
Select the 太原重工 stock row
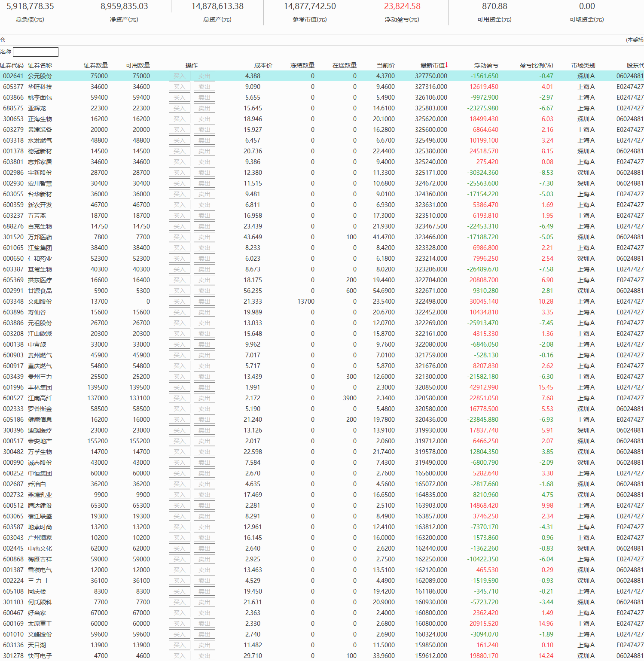(x=322, y=624)
